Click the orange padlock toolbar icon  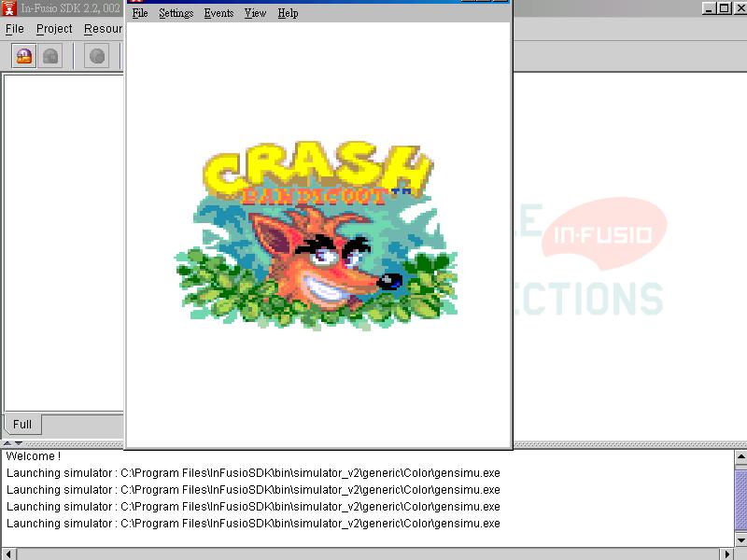24,56
